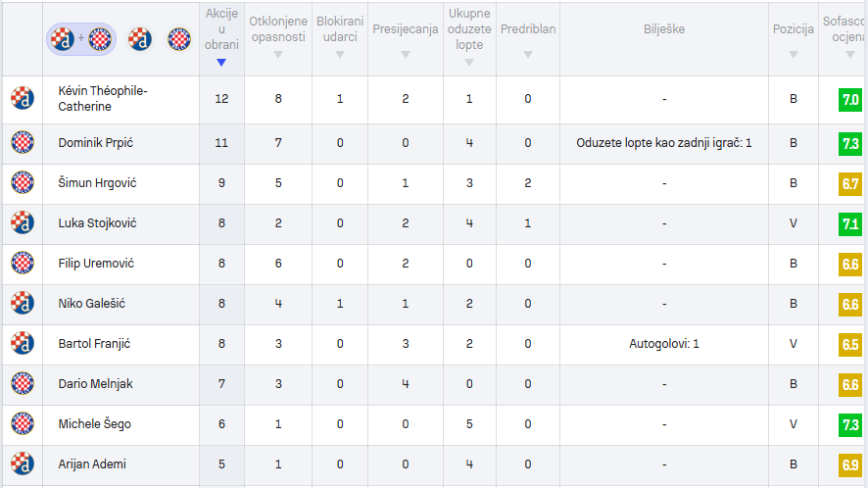Click Dominik Prpić green 7.3 rating badge
Screen dimensions: 868x488
point(849,143)
